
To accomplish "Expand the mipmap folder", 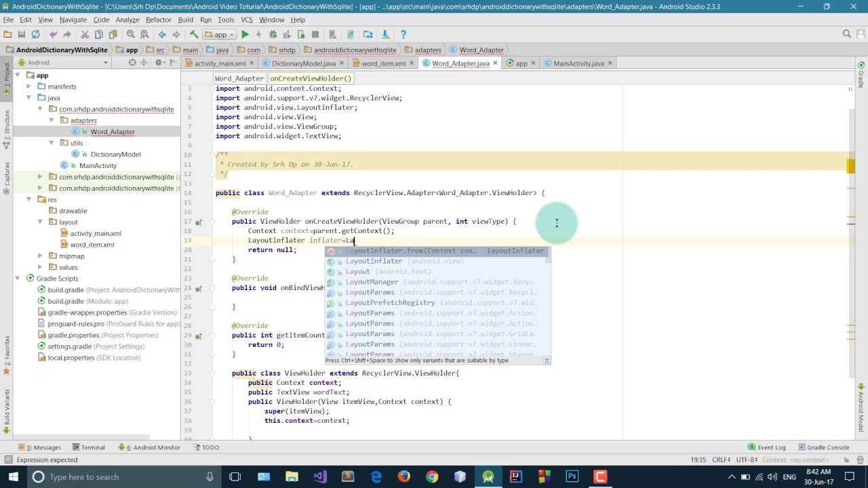I will tap(41, 256).
